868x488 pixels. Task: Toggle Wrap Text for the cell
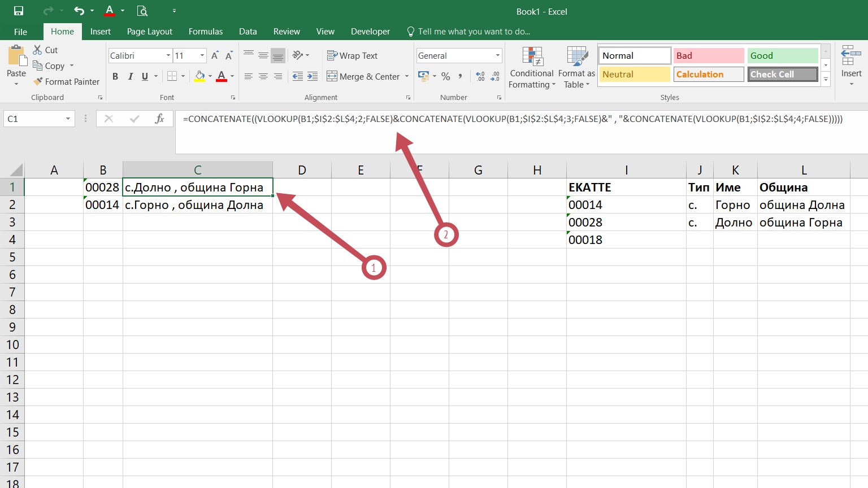(x=352, y=55)
